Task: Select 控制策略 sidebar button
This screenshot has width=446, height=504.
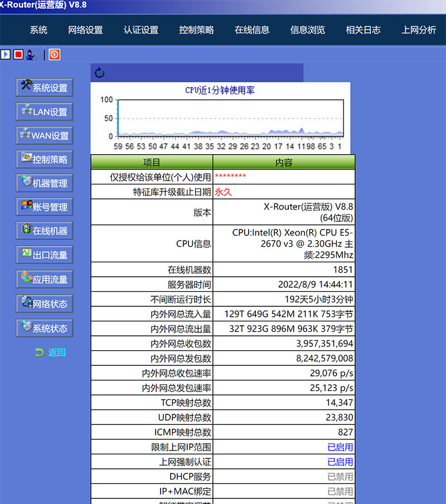Action: (x=44, y=159)
